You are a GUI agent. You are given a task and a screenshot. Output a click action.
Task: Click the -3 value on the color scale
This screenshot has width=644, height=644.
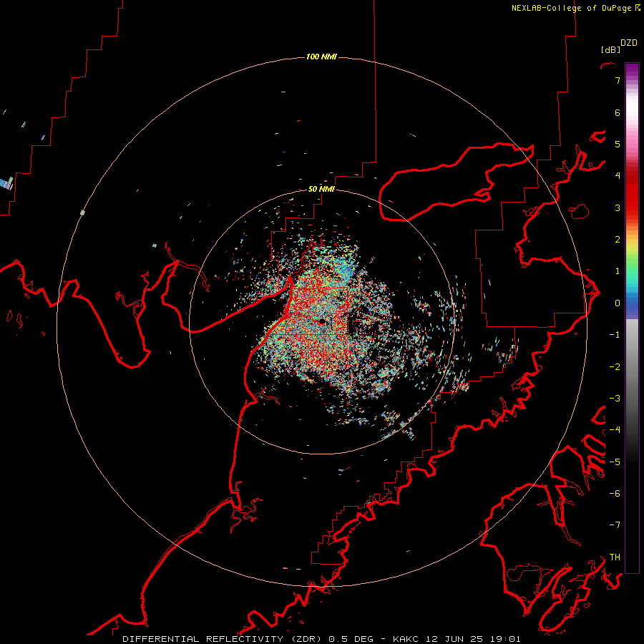click(615, 399)
